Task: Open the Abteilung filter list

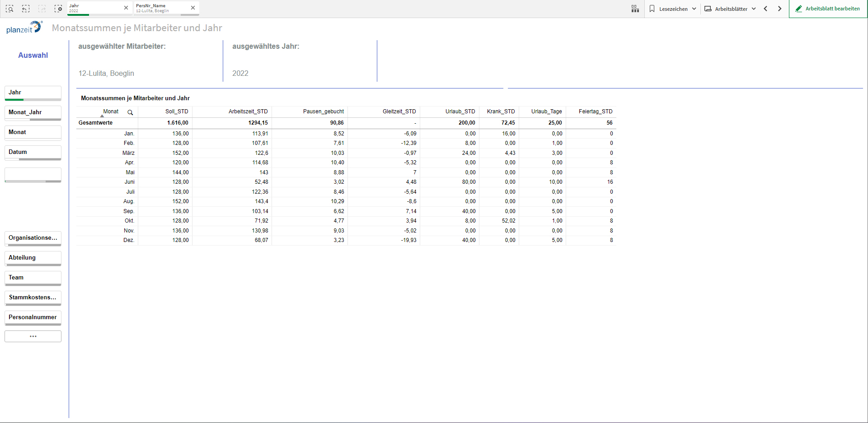Action: tap(33, 258)
